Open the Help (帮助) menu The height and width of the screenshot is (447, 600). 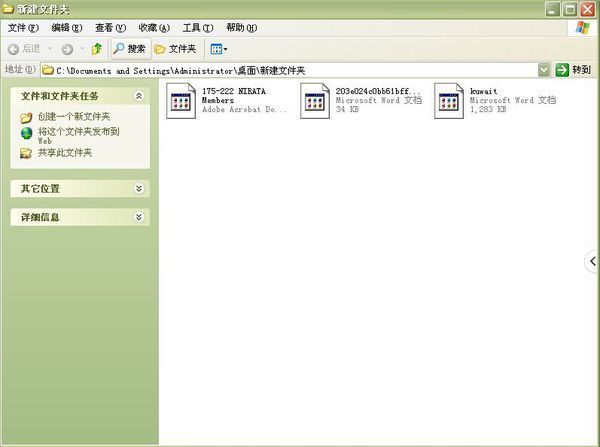point(241,28)
